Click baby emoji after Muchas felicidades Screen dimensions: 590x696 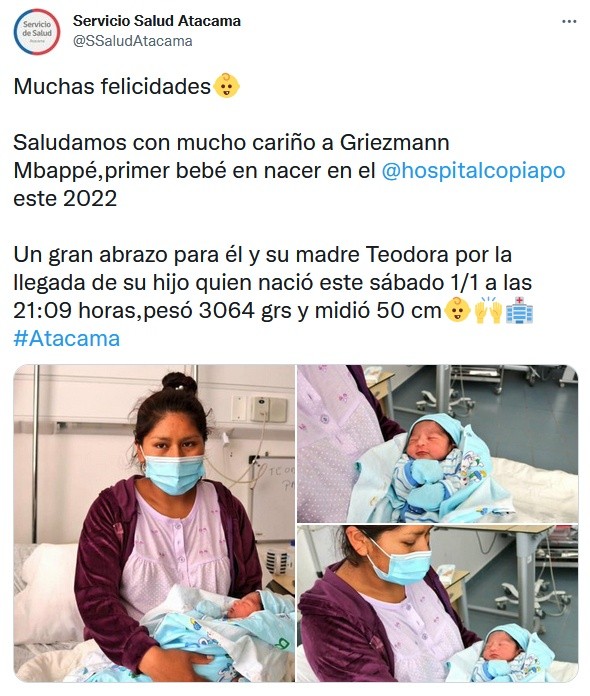(227, 86)
